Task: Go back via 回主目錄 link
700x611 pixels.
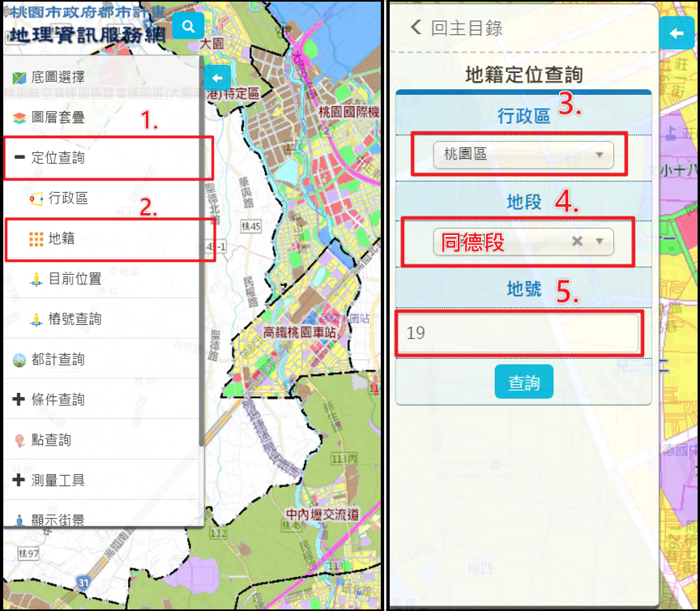Action: pos(458,28)
